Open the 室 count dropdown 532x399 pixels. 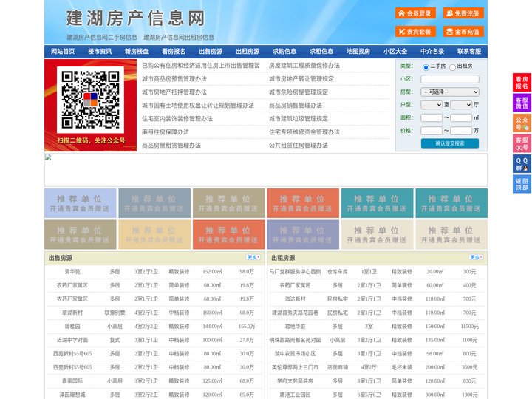(x=432, y=105)
